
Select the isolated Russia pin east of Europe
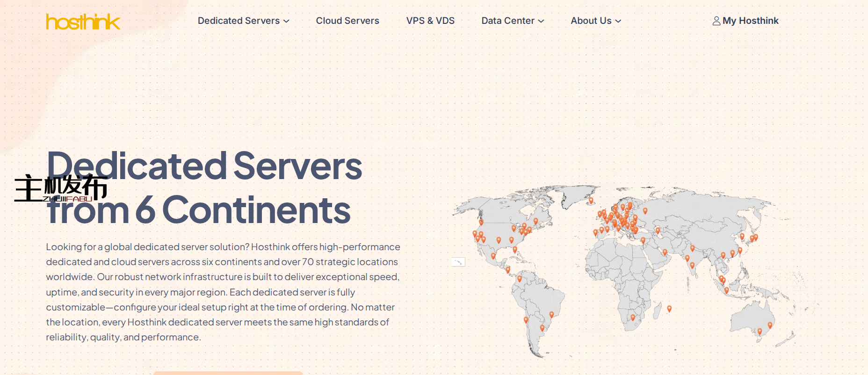point(645,211)
